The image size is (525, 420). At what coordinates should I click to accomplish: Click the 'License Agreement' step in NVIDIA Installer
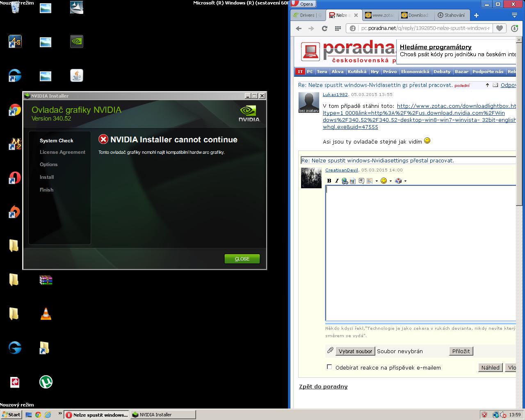[62, 152]
